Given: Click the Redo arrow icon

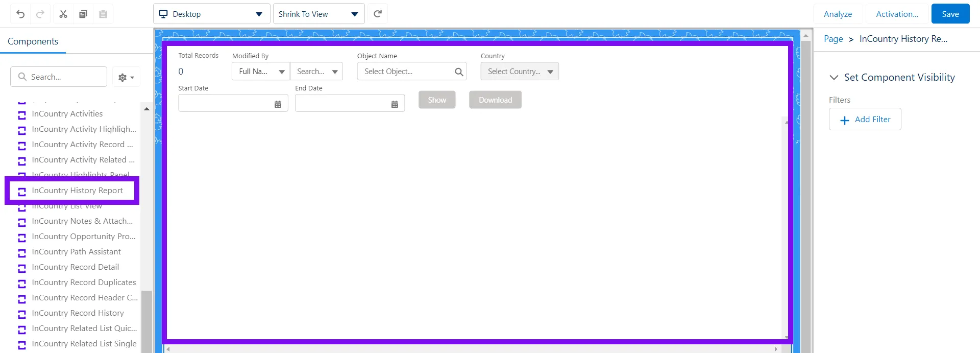Looking at the screenshot, I should (40, 14).
